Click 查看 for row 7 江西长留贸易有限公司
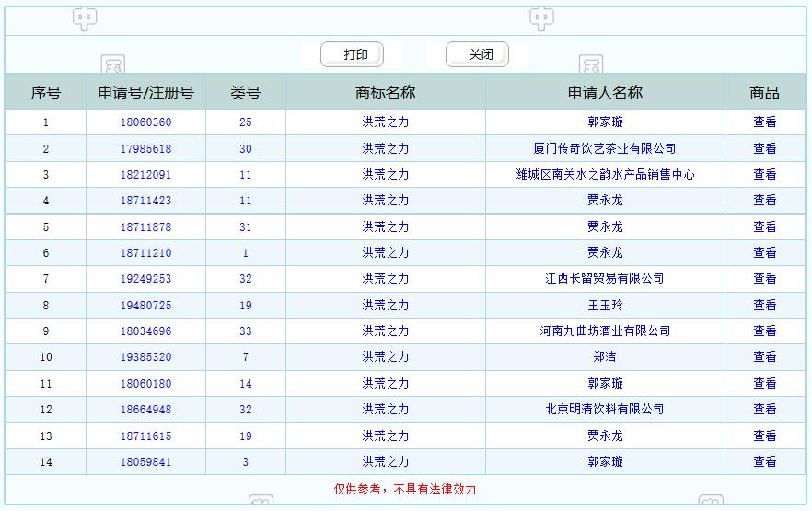 coord(764,279)
